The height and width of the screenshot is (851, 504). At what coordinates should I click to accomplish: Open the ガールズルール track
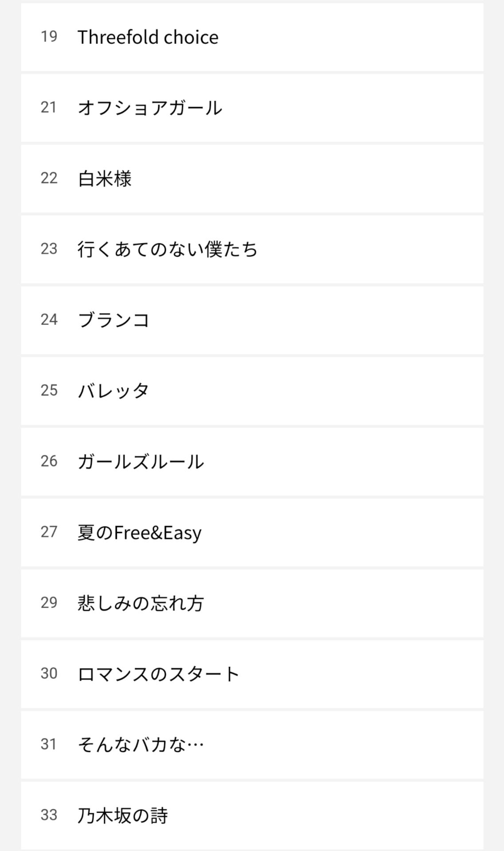tap(141, 462)
